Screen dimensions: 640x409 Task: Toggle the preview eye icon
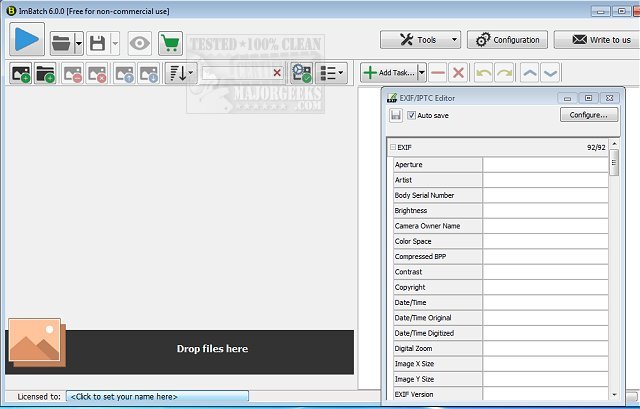click(140, 43)
